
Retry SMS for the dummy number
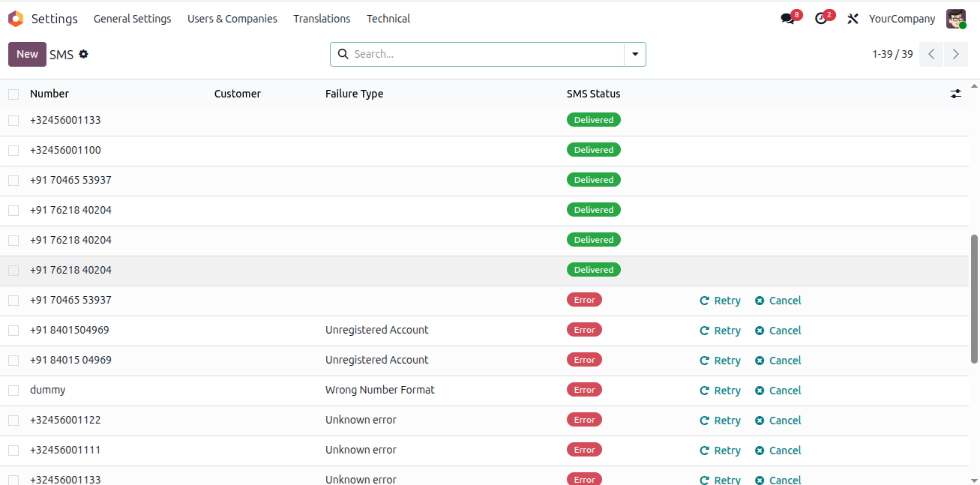[720, 391]
